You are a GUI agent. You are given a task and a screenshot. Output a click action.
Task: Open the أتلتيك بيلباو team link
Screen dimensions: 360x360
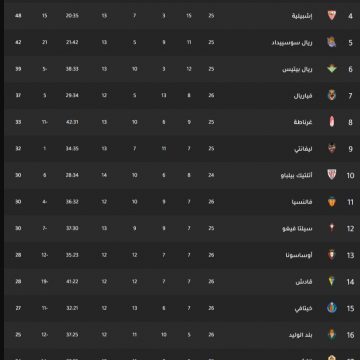[296, 175]
